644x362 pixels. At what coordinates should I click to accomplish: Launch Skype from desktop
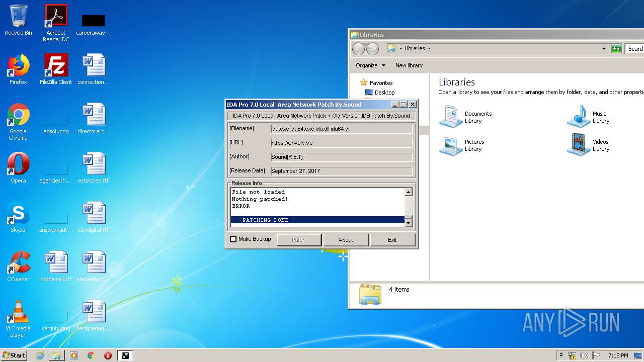coord(18,217)
